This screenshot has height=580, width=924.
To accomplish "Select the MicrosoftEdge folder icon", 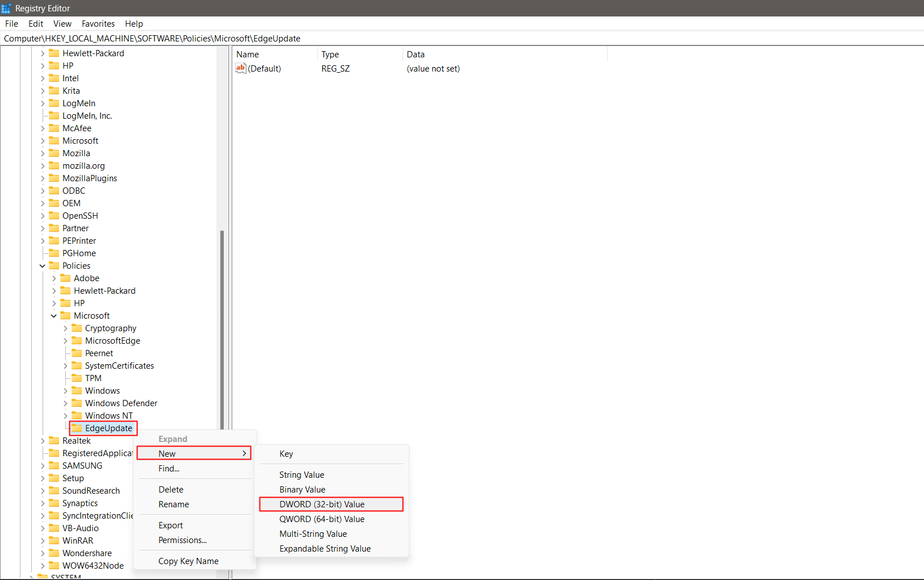I will coord(77,340).
